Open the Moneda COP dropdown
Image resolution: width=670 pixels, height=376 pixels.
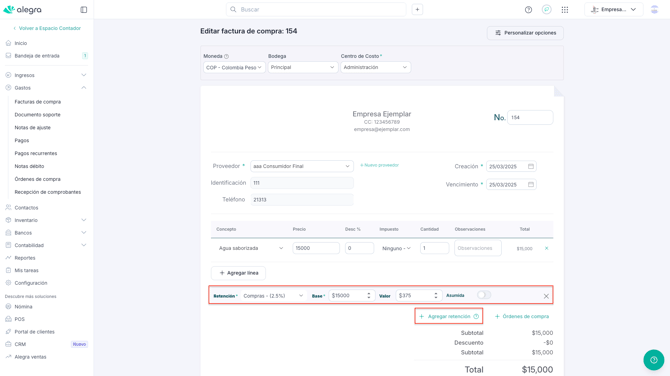pos(234,68)
